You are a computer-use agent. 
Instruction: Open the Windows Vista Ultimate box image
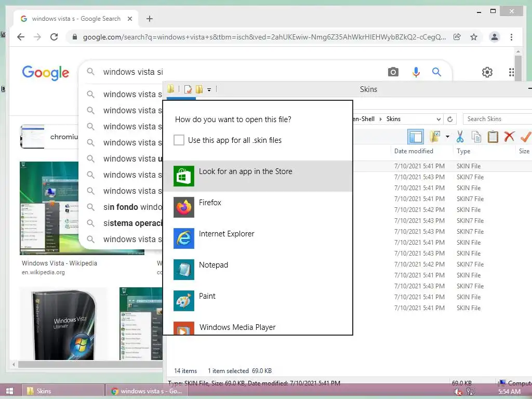[63, 324]
